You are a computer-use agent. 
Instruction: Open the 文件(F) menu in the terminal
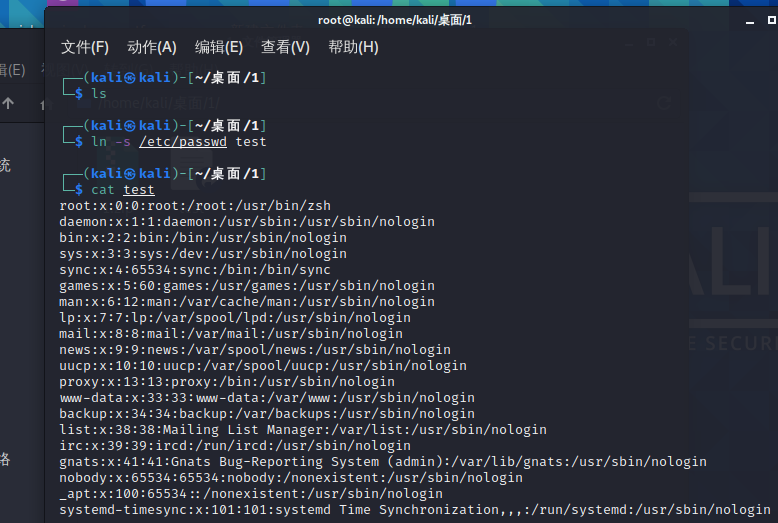[x=85, y=47]
